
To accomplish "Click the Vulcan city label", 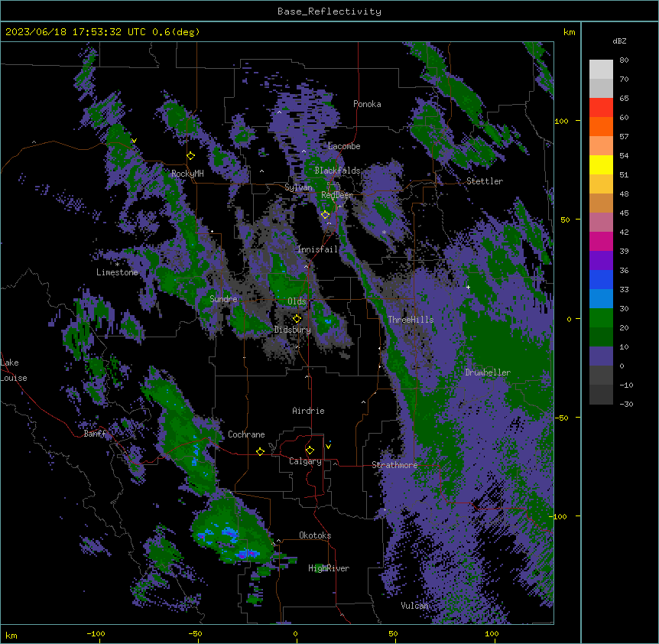I will pos(415,605).
